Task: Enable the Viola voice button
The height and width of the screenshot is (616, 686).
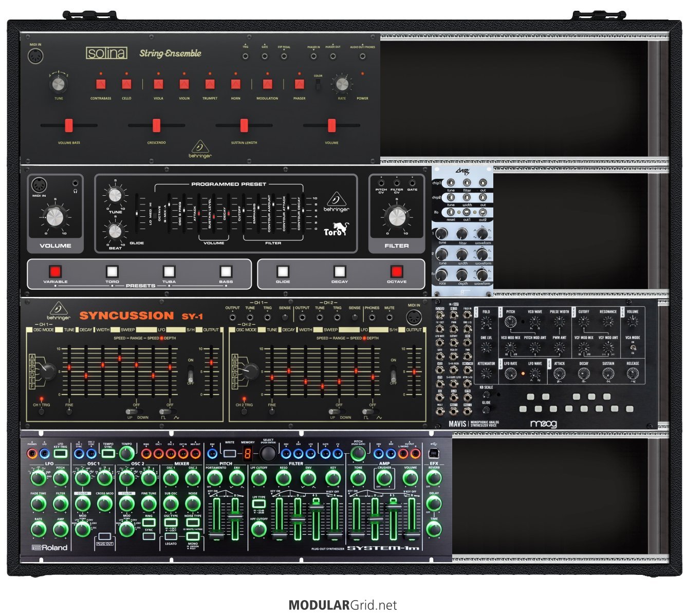Action: coord(158,84)
